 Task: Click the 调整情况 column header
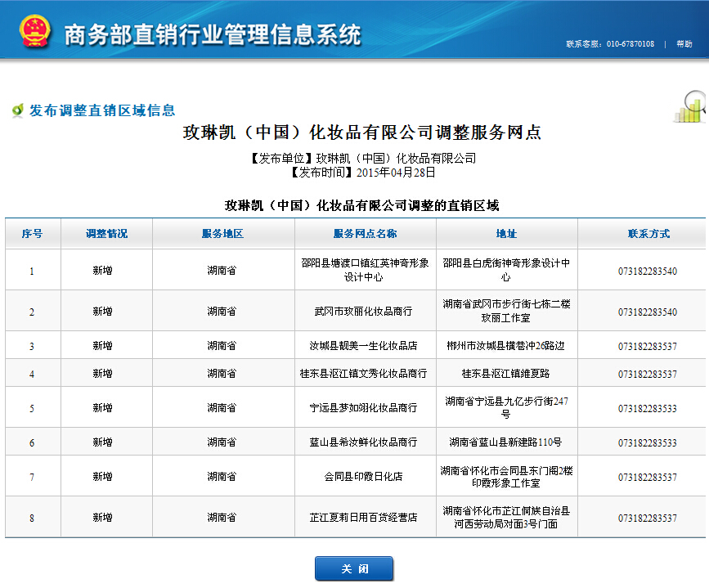pyautogui.click(x=106, y=234)
